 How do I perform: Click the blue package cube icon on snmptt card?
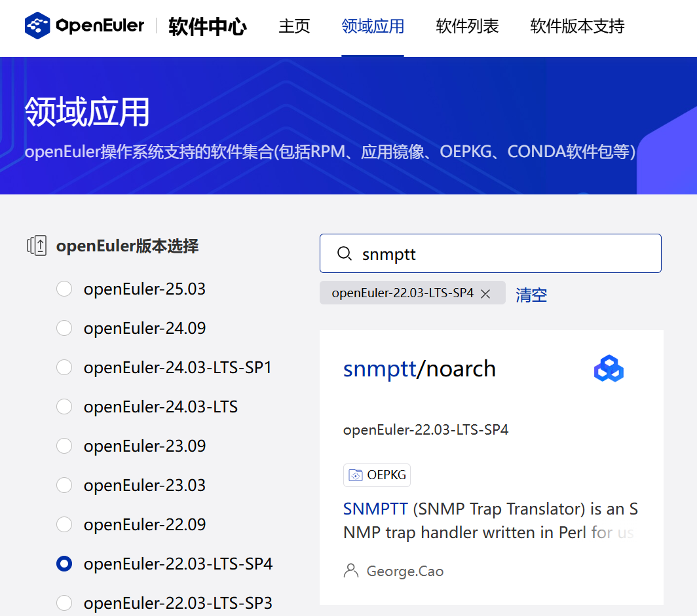coord(609,368)
